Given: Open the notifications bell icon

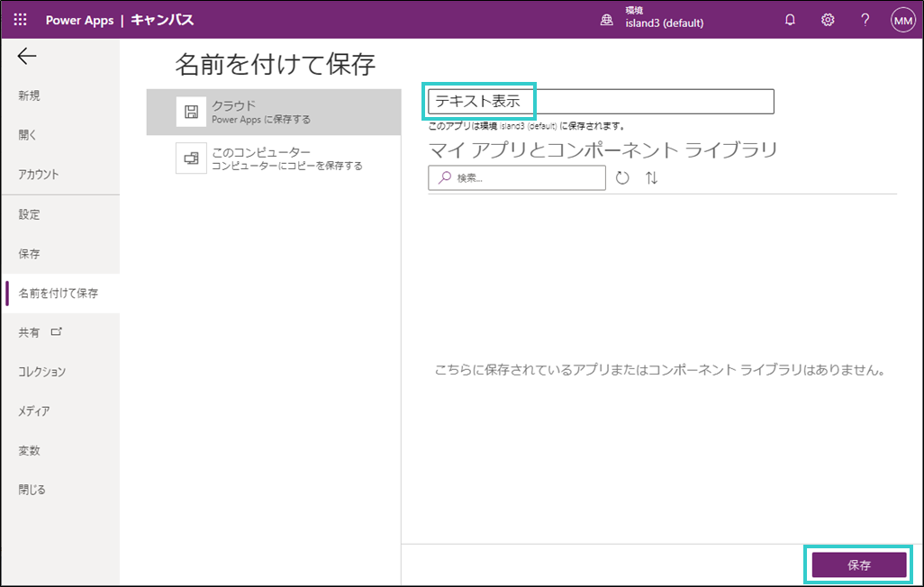Looking at the screenshot, I should 790,19.
